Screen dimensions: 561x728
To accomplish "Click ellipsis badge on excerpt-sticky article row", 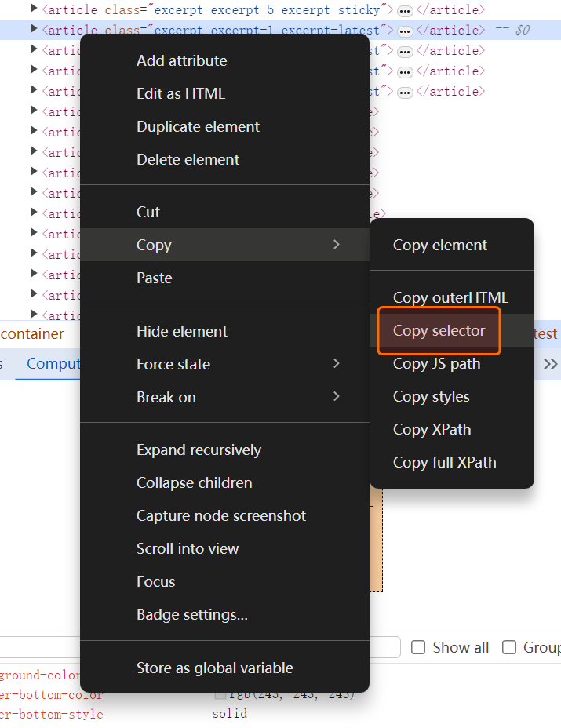I will (x=405, y=11).
